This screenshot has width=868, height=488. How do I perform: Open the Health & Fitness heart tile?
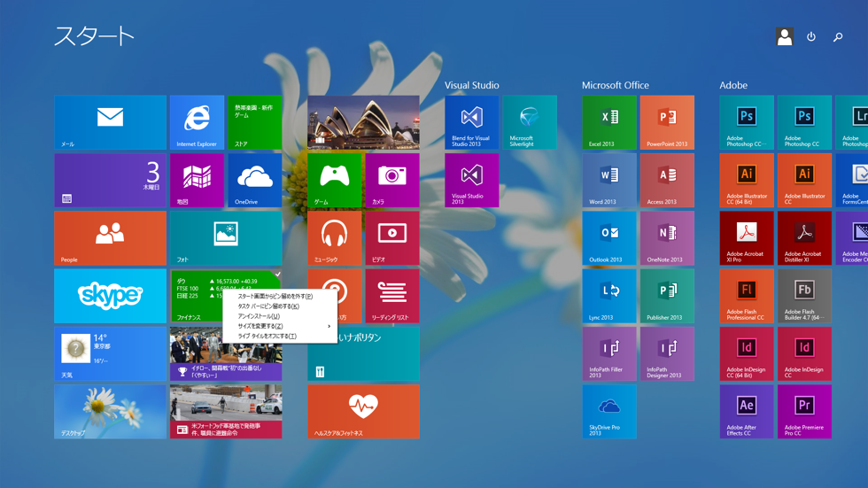(x=364, y=412)
